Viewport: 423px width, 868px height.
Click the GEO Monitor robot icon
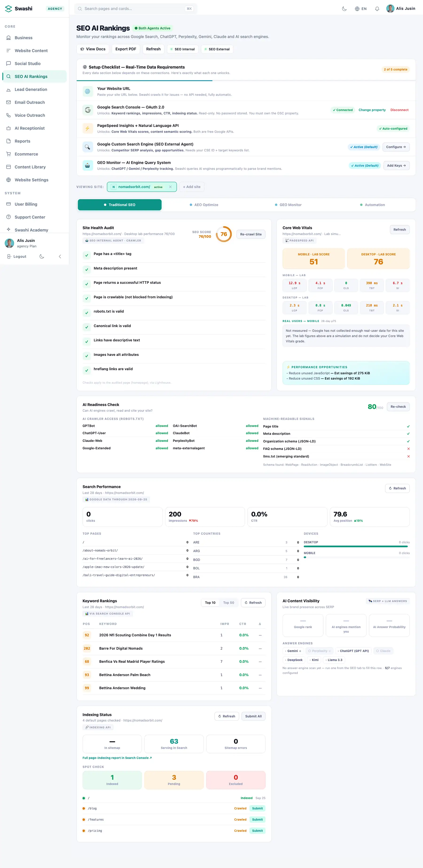(x=88, y=165)
